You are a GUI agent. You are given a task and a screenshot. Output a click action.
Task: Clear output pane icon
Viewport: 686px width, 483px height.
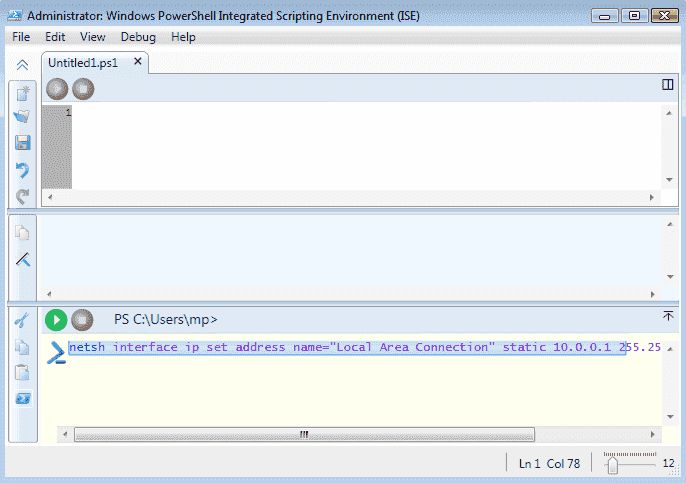pos(23,259)
